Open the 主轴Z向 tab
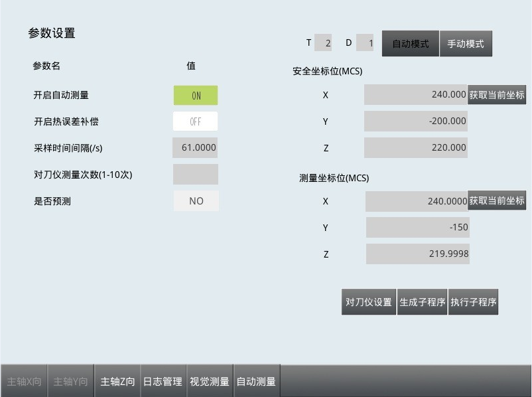532x397 pixels. (x=117, y=382)
